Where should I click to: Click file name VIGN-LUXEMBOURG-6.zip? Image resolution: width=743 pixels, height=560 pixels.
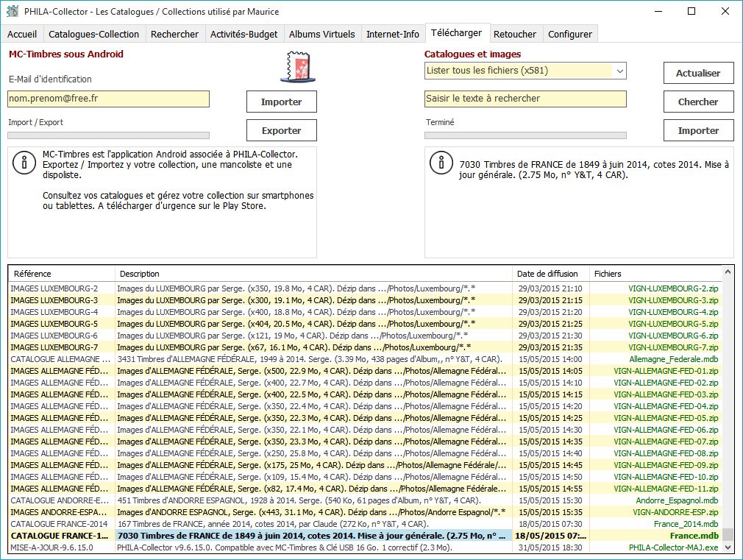673,336
